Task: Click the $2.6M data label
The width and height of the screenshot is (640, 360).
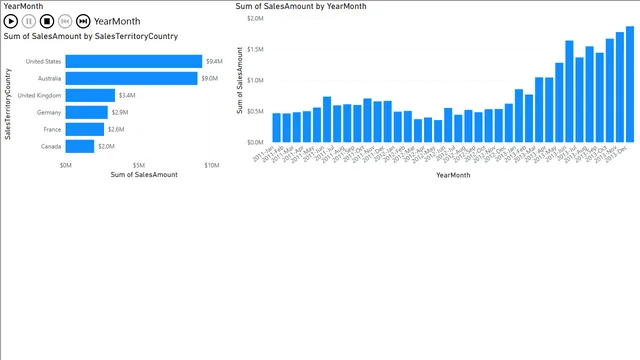Action: point(116,129)
